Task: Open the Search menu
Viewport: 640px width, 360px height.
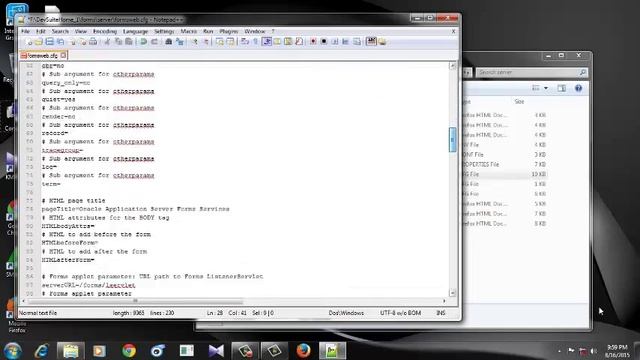Action: 60,31
